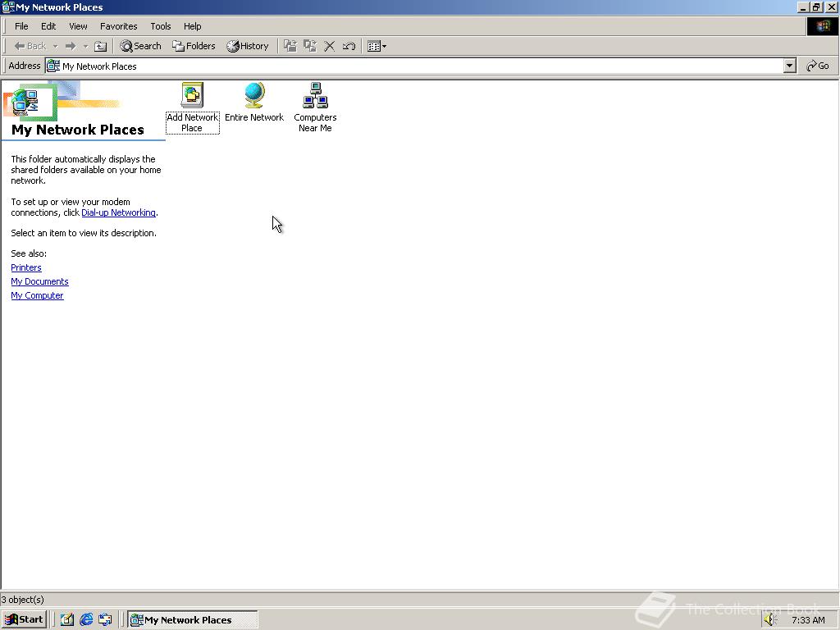Click the title bar system menu icon
840x630 pixels.
pyautogui.click(x=8, y=7)
